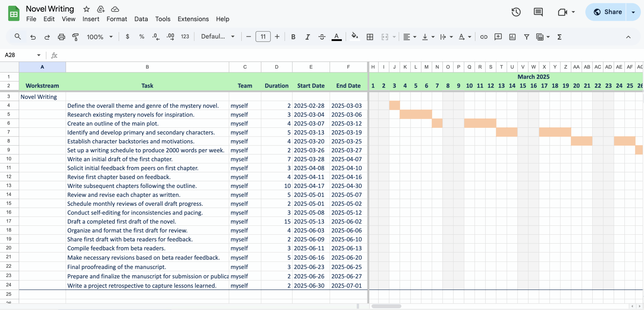Select cell F4 containing 2025-03-03
Image resolution: width=644 pixels, height=310 pixels.
(347, 106)
